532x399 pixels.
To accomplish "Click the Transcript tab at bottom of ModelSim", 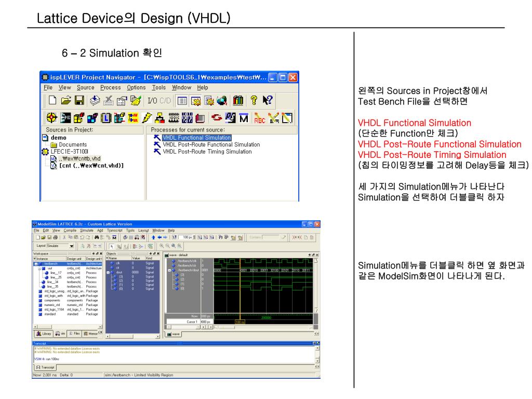I will (x=46, y=367).
